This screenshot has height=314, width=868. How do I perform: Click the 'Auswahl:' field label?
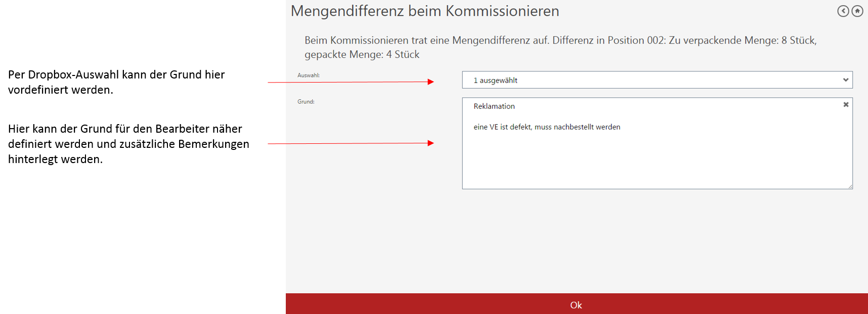tap(309, 75)
